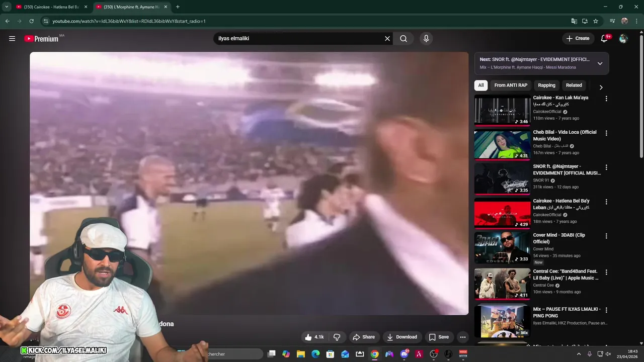Select the Related filter chip
This screenshot has width=644, height=362.
[x=574, y=85]
